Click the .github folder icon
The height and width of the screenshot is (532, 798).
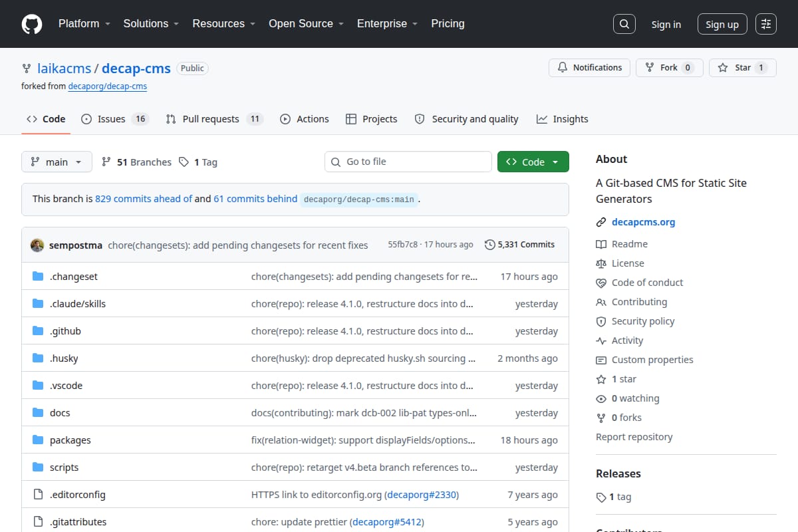click(38, 331)
